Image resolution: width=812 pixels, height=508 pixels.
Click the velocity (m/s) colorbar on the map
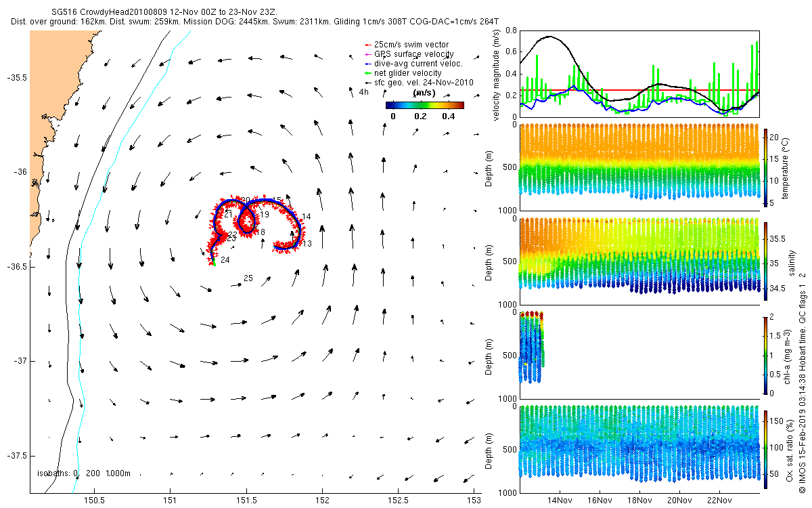[425, 105]
